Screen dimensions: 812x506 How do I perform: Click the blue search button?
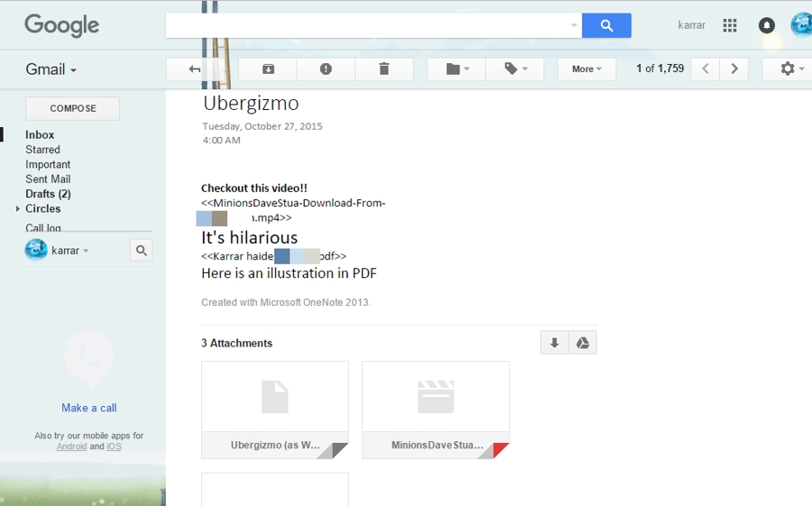click(x=606, y=25)
